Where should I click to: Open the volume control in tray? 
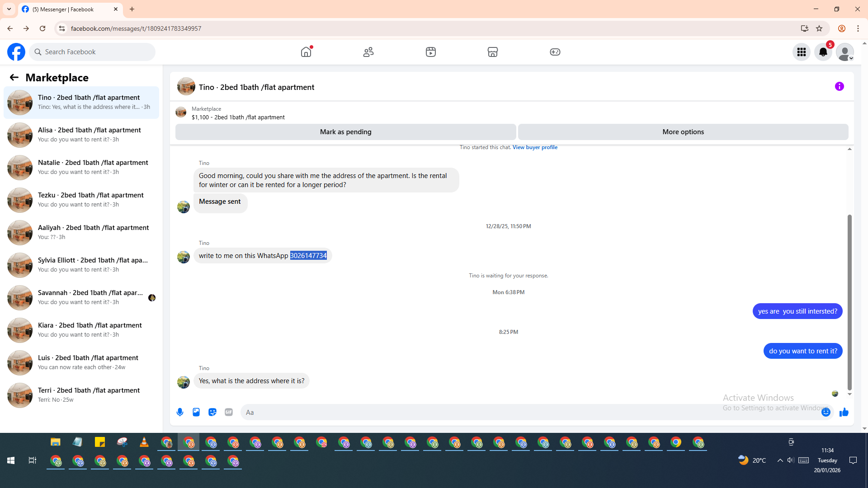coord(791,460)
